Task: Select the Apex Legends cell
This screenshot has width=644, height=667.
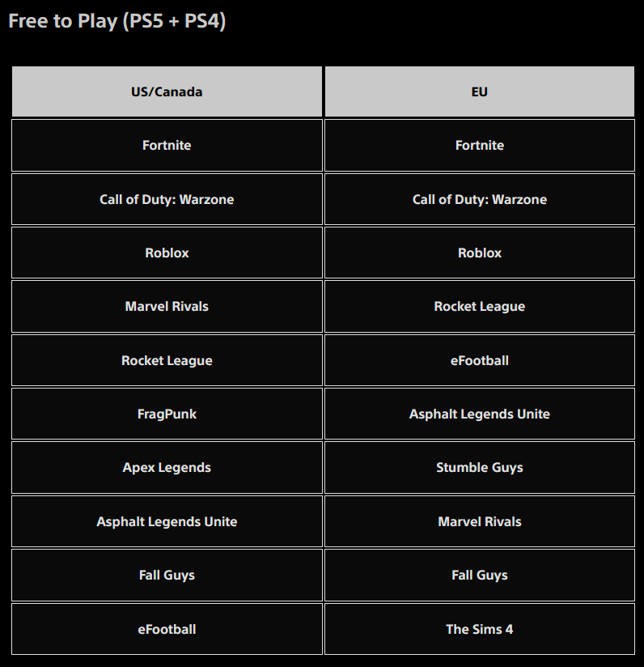Action: click(167, 468)
